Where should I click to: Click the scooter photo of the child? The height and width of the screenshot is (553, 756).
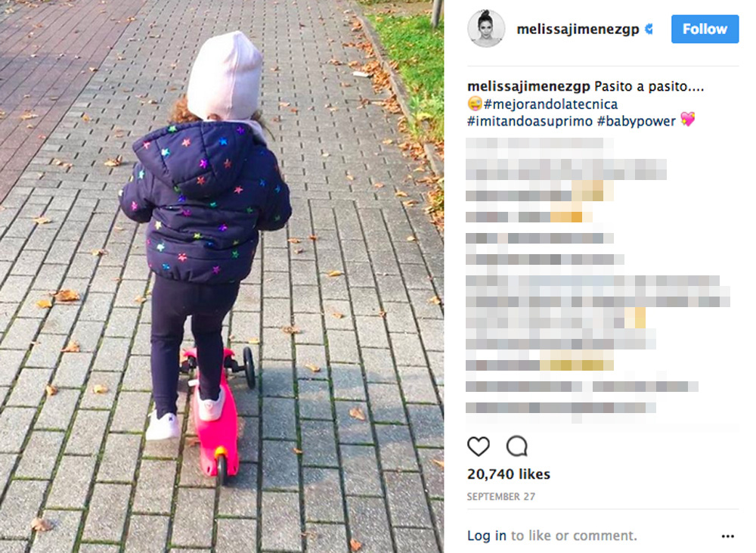(222, 277)
